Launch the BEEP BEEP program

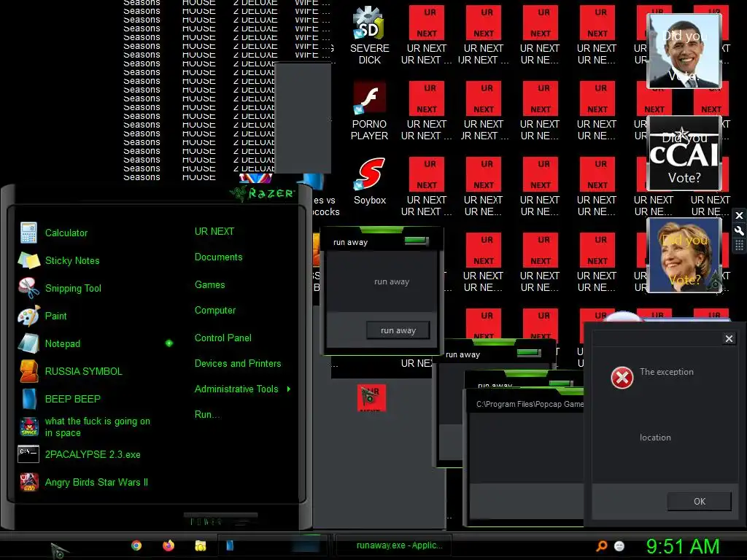pyautogui.click(x=72, y=399)
